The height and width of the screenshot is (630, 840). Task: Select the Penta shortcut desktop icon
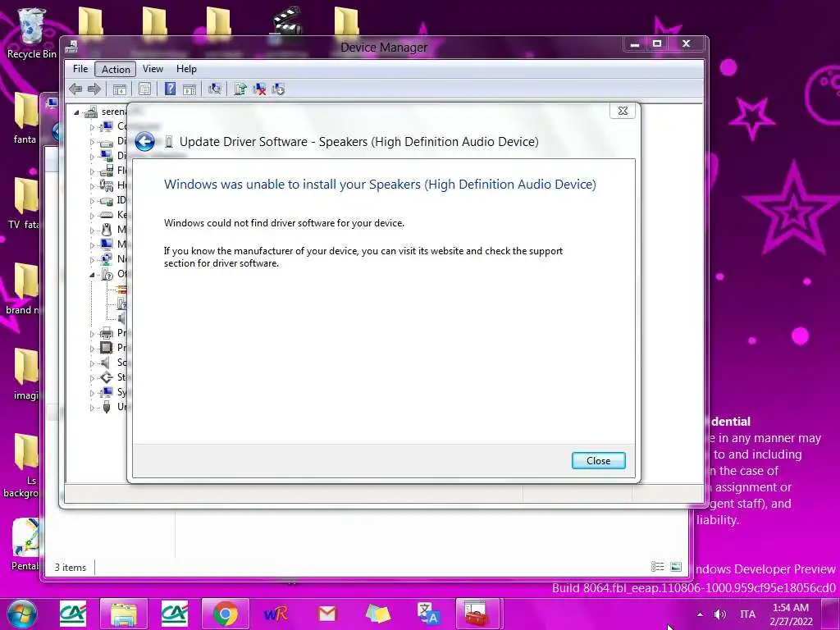[x=25, y=544]
